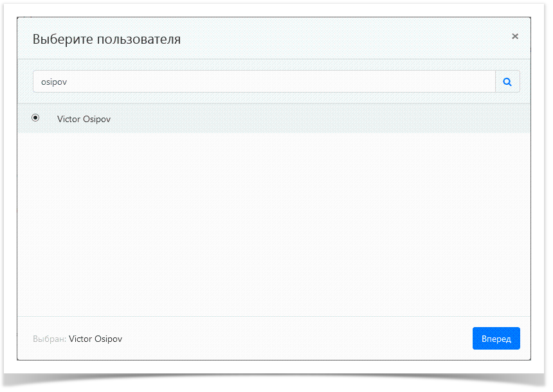Image resolution: width=553 pixels, height=392 pixels.
Task: Click the Victor Osipov name in the list
Action: click(x=84, y=119)
